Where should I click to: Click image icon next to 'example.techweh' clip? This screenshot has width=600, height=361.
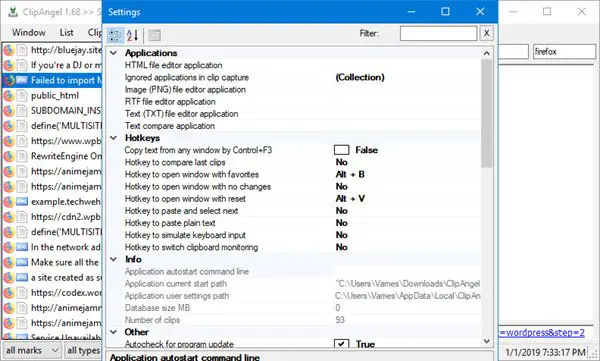22,202
